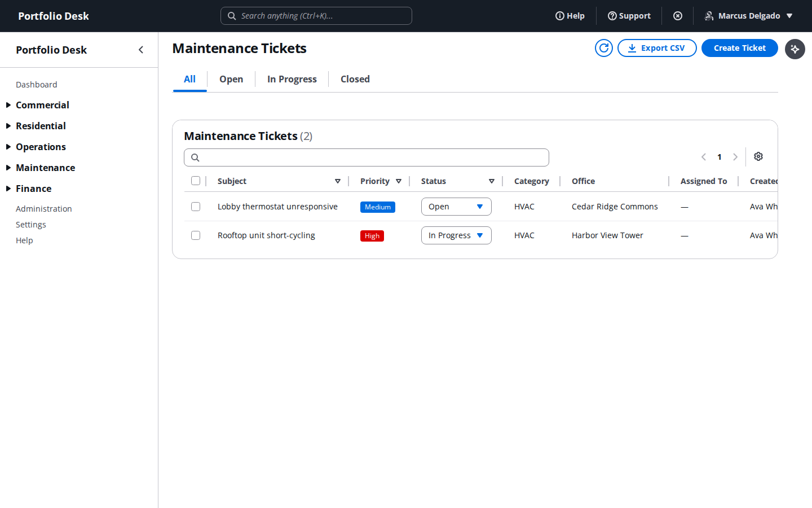This screenshot has width=812, height=508.
Task: Check the Rooftop unit short-cycling row
Action: pyautogui.click(x=196, y=235)
